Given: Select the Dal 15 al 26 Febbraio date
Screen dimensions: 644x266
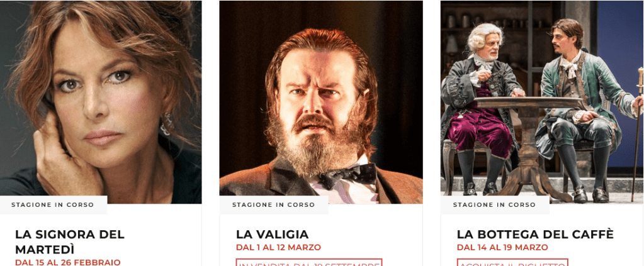Looking at the screenshot, I should click(68, 262).
